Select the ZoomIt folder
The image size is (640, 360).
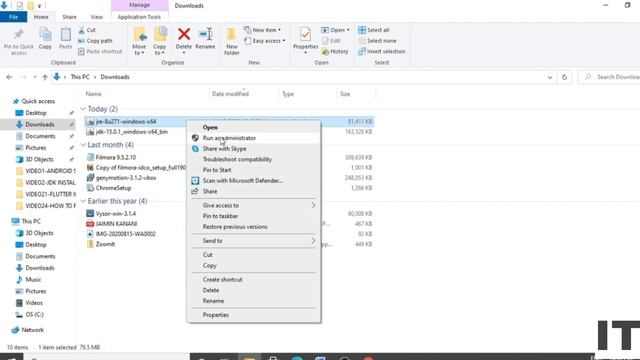pos(105,244)
